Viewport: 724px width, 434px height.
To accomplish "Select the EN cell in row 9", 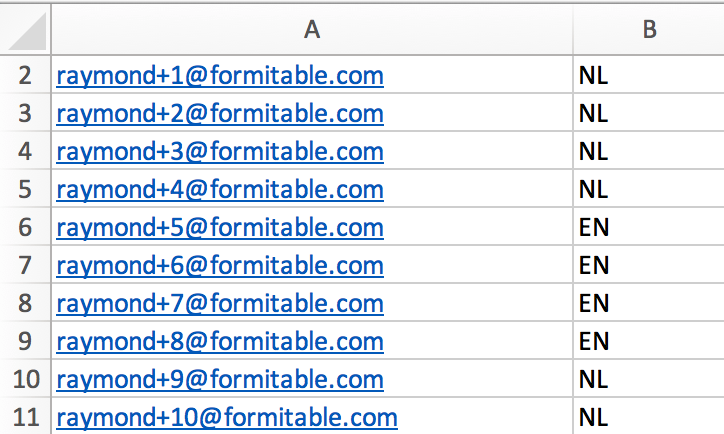I will [649, 341].
